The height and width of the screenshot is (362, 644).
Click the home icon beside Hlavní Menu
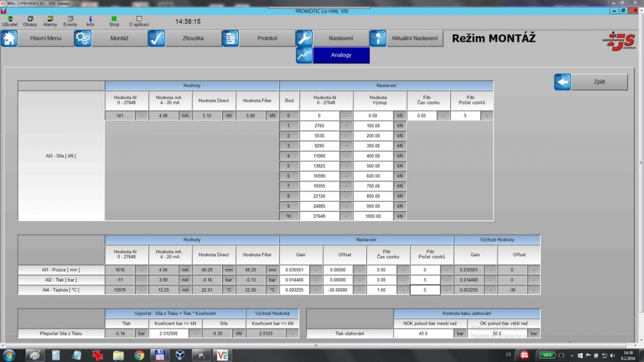9,39
